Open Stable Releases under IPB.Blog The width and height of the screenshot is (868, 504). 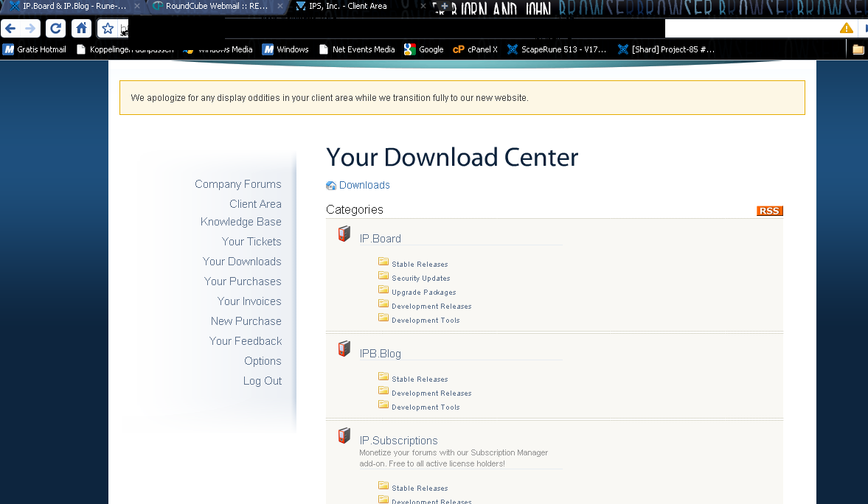click(420, 379)
